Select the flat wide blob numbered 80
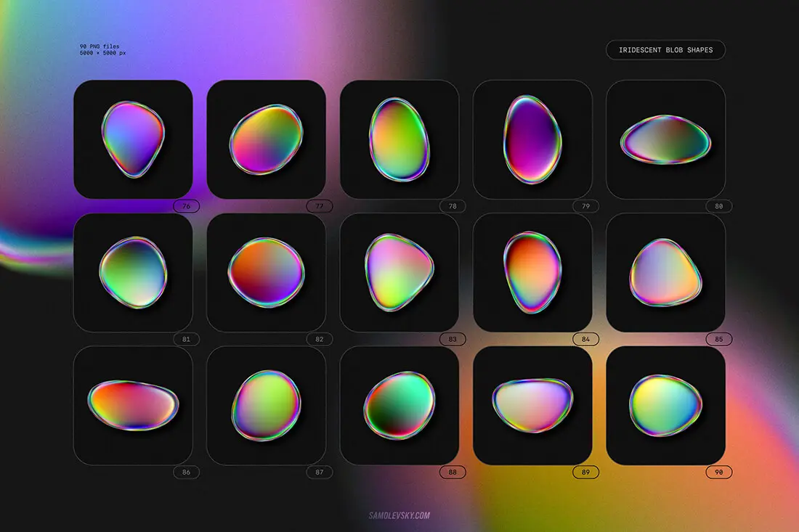Viewport: 799px width, 532px height. tap(665, 139)
